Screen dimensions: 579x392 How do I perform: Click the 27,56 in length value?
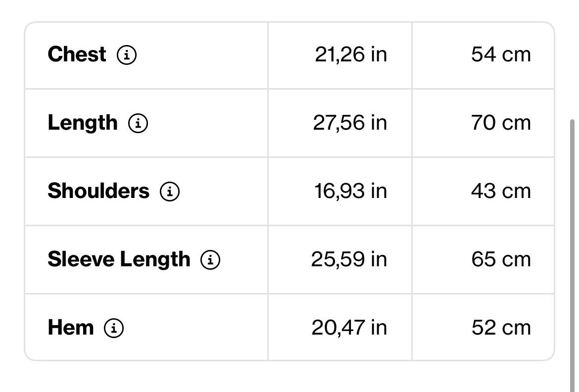coord(350,123)
